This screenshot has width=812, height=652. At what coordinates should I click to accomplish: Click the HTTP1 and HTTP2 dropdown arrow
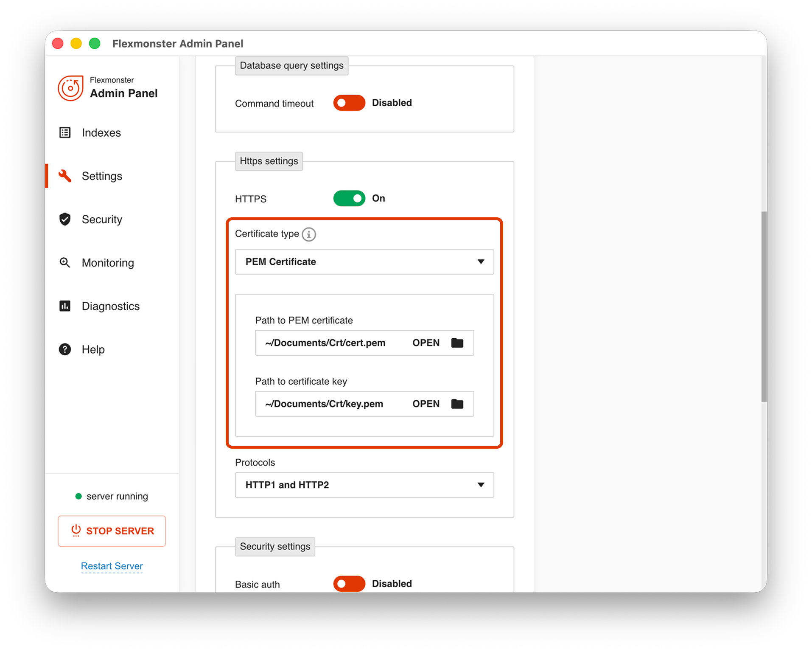(x=481, y=485)
